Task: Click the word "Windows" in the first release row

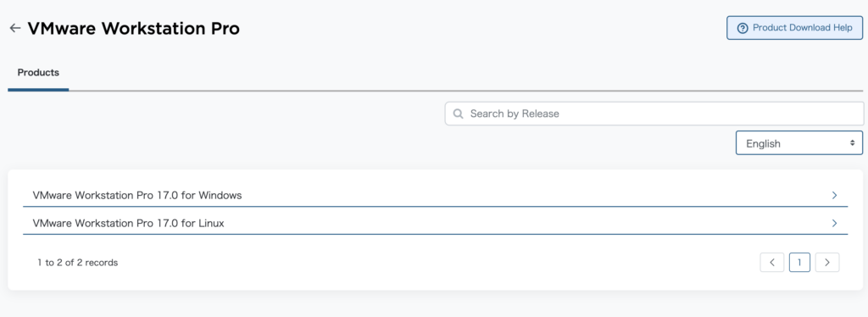Action: tap(220, 195)
